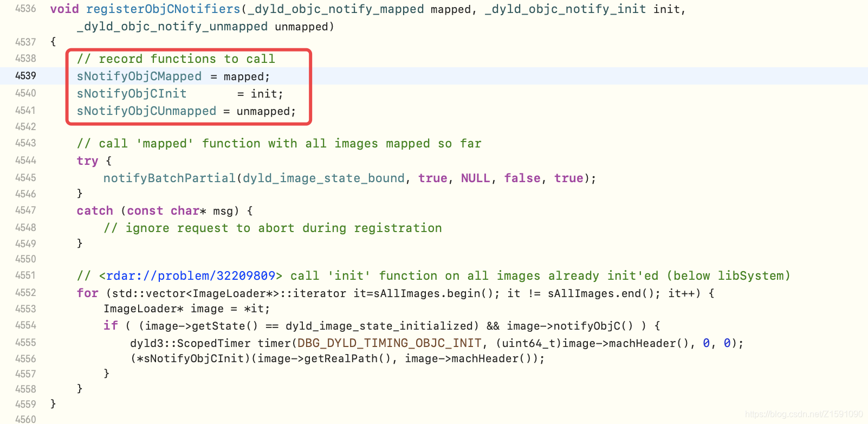Click the catch keyword on line 4547
This screenshot has width=868, height=424.
(95, 211)
